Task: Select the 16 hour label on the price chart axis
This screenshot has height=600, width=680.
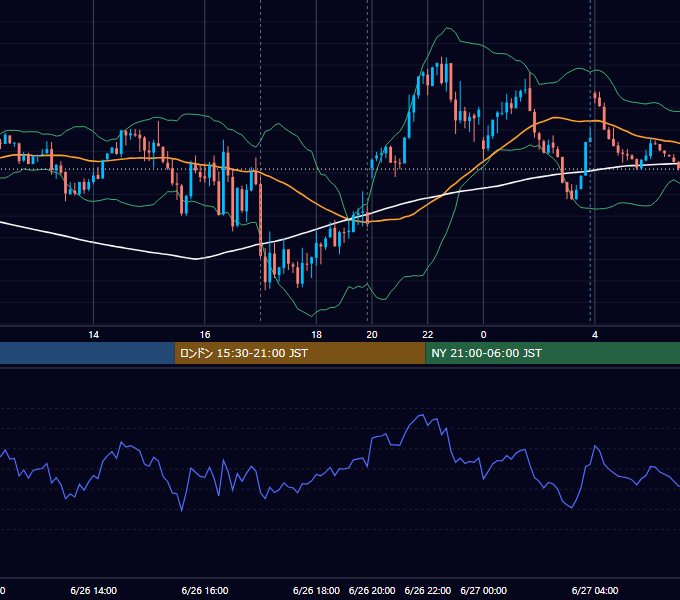Action: tap(205, 335)
